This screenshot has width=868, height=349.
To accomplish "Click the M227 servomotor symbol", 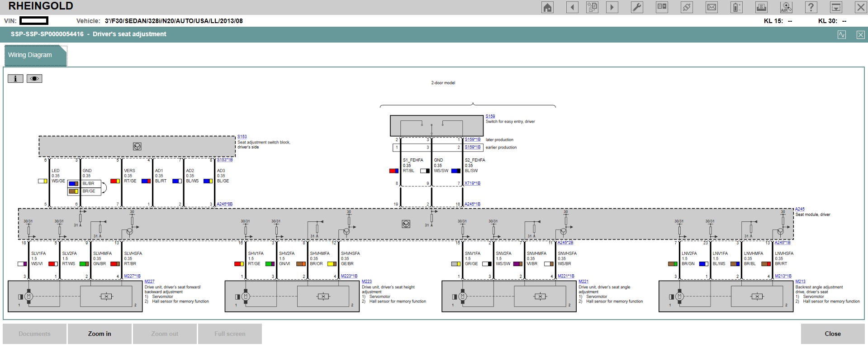I will pyautogui.click(x=28, y=296).
